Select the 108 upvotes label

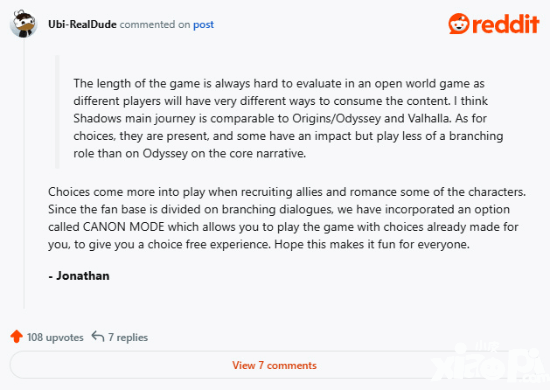click(55, 337)
